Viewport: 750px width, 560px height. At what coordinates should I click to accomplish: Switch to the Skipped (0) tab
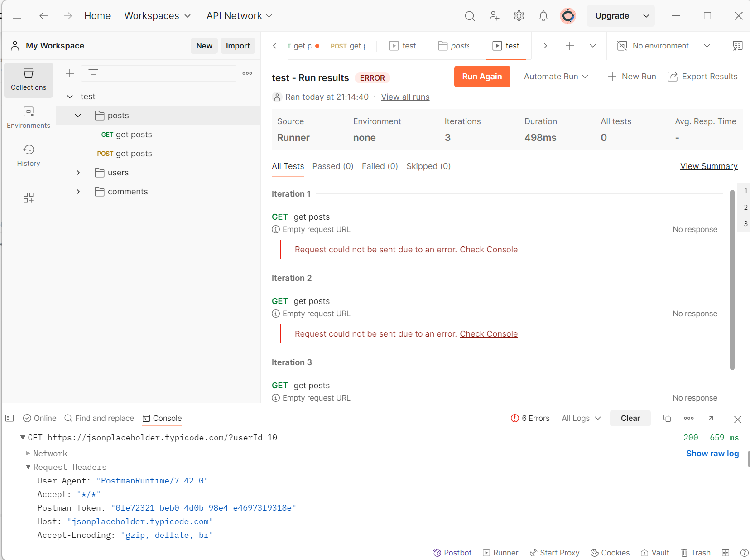[428, 166]
